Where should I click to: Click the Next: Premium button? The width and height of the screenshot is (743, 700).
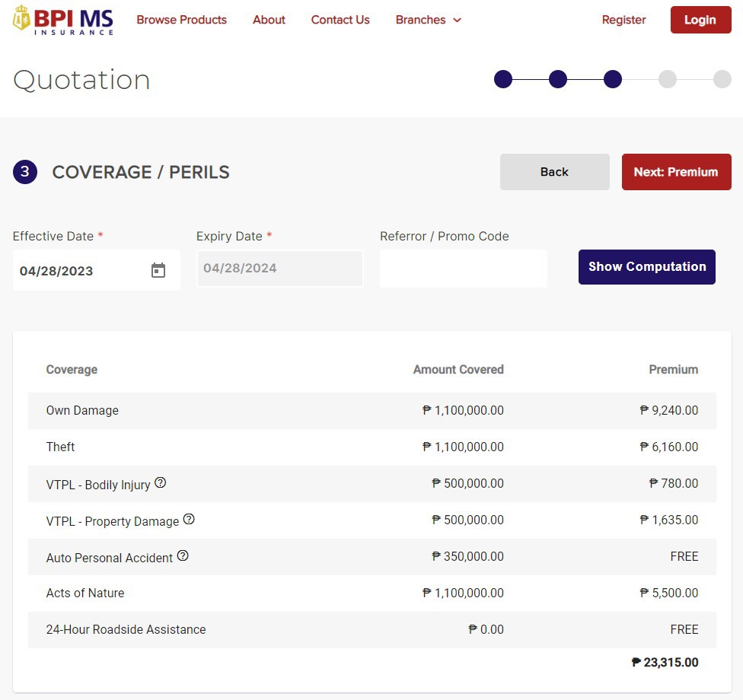tap(676, 172)
